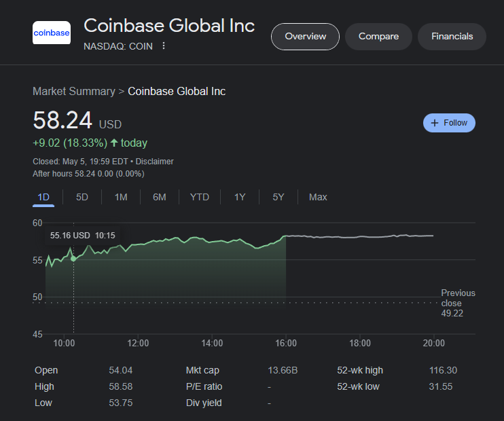Image resolution: width=504 pixels, height=421 pixels.
Task: Go to Market Summary breadcrumb link
Action: tap(74, 91)
